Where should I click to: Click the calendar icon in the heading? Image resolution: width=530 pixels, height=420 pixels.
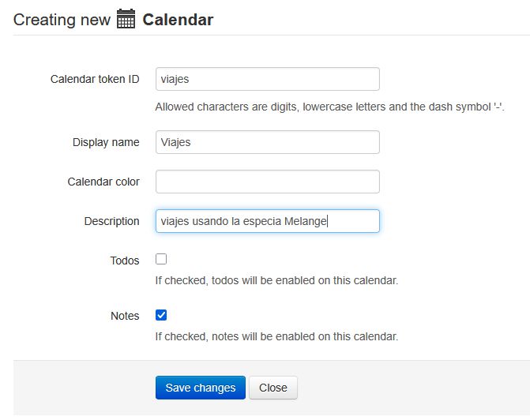click(126, 20)
